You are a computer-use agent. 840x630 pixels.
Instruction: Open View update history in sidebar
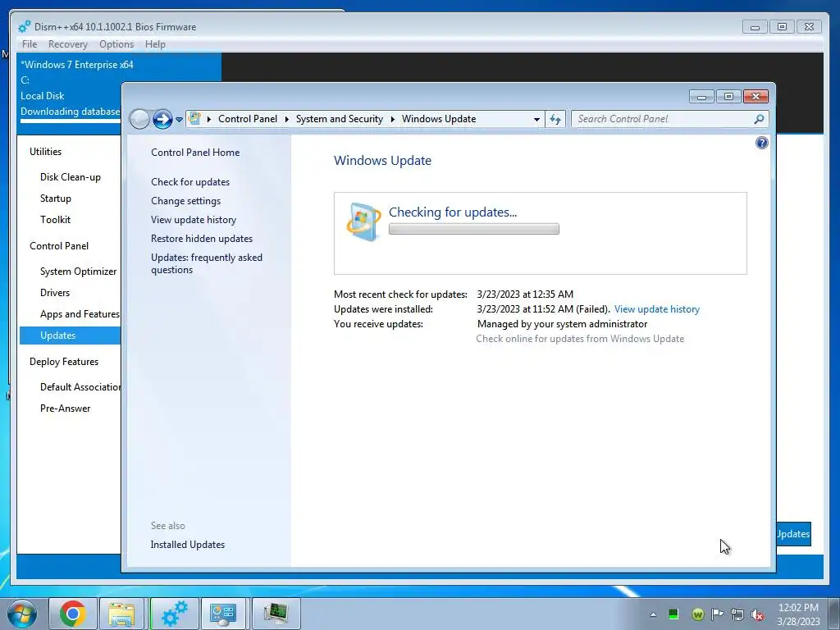pyautogui.click(x=194, y=220)
